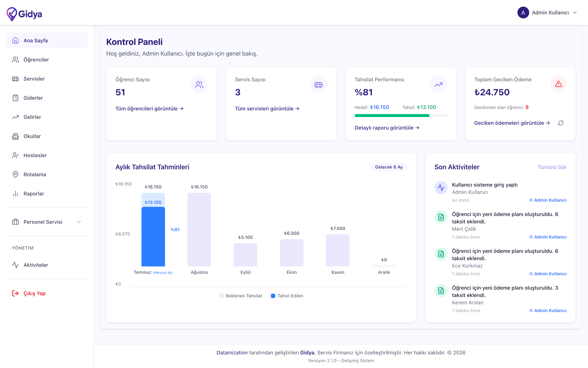Click the Temmuz collected blue bar

click(153, 237)
